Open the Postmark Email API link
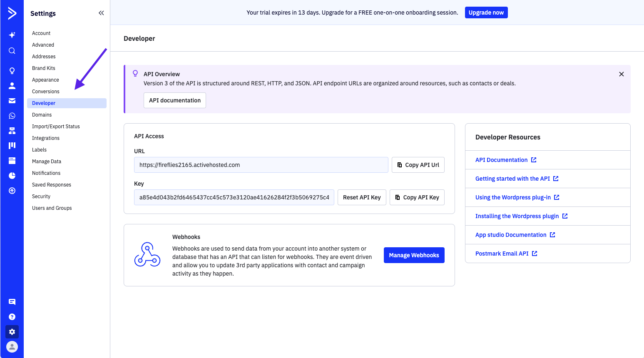Image resolution: width=644 pixels, height=358 pixels. [x=506, y=254]
